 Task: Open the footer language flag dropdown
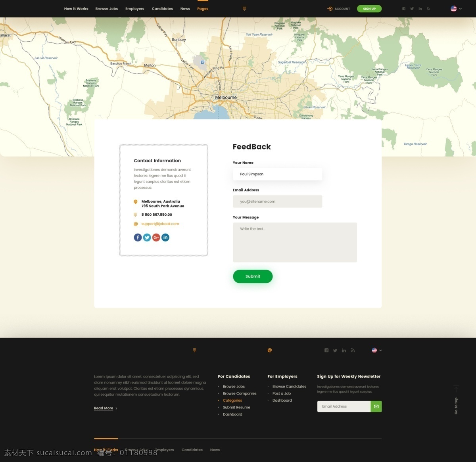(x=377, y=350)
